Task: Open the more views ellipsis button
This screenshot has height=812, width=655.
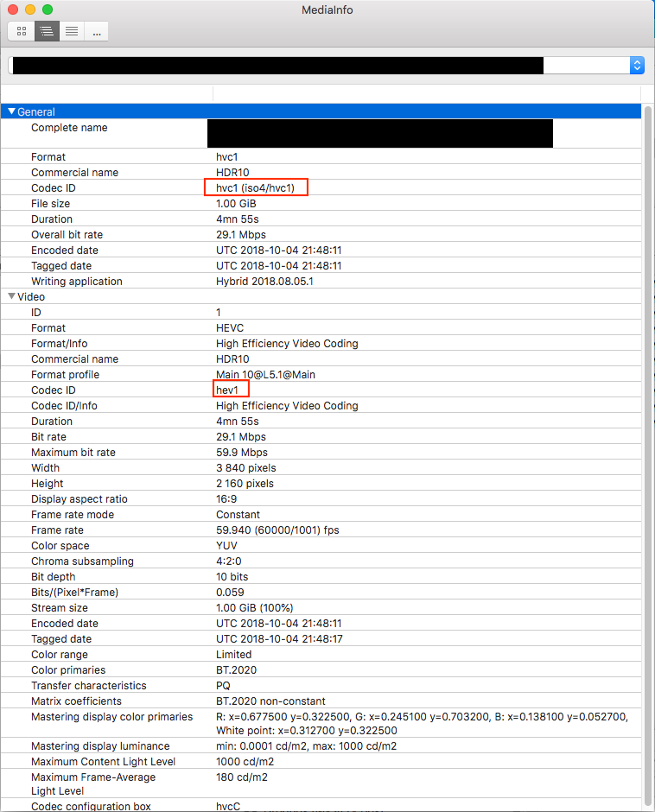Action: click(96, 31)
